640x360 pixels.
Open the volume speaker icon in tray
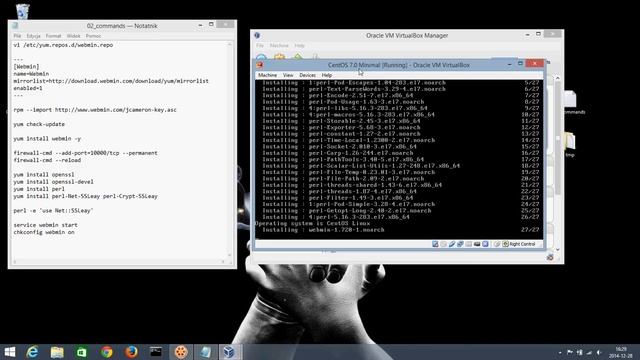click(599, 352)
